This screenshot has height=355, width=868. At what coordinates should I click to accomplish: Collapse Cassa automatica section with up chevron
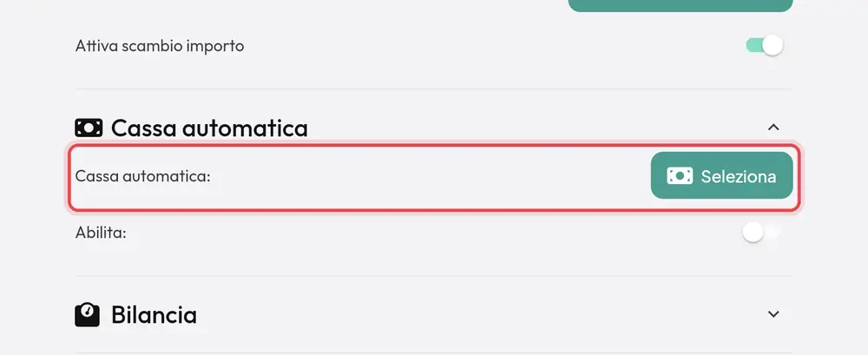click(x=773, y=128)
